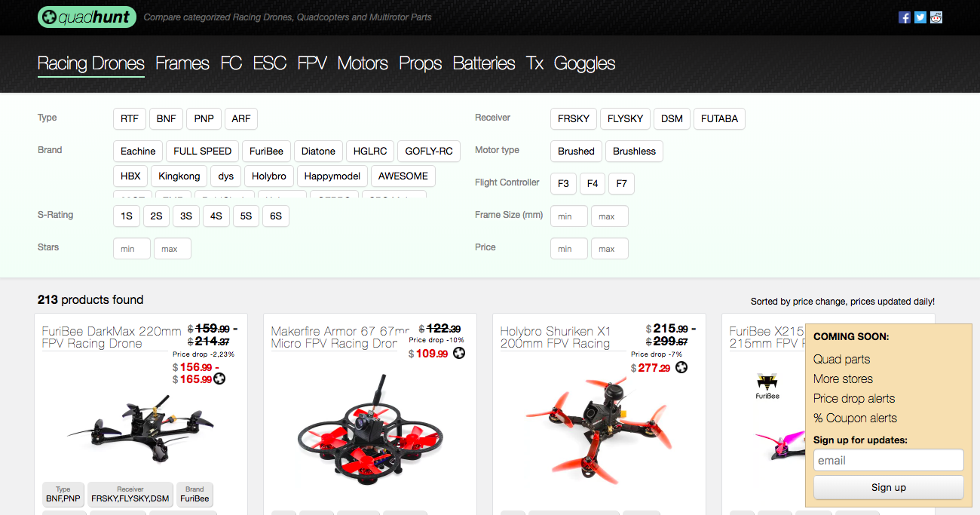Image resolution: width=980 pixels, height=515 pixels.
Task: Click the Sign up button
Action: coord(889,487)
